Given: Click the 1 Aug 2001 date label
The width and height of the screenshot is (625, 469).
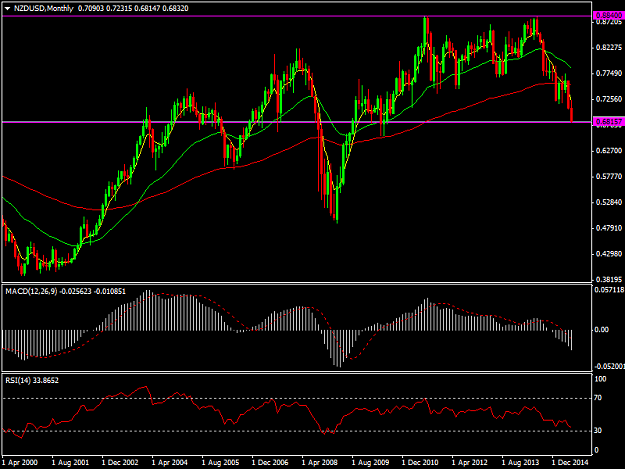Looking at the screenshot, I should 70,463.
